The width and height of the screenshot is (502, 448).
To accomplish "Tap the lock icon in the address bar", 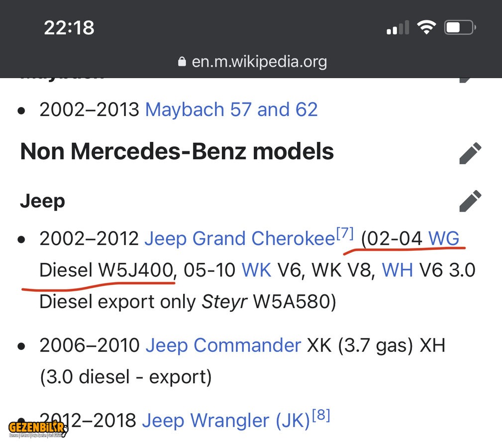I will 182,62.
